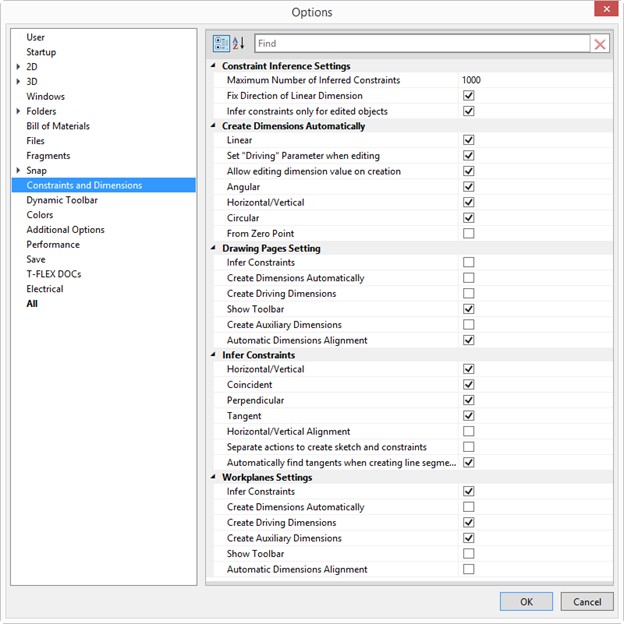The height and width of the screenshot is (624, 624).
Task: Click the Constraint Inference Settings header text
Action: 286,66
